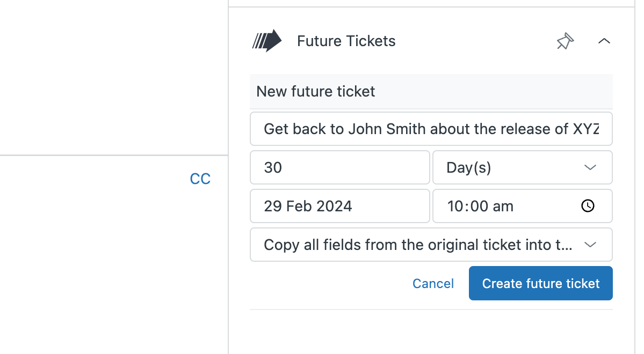
Task: Click the 29 Feb 2024 date field
Action: point(339,206)
